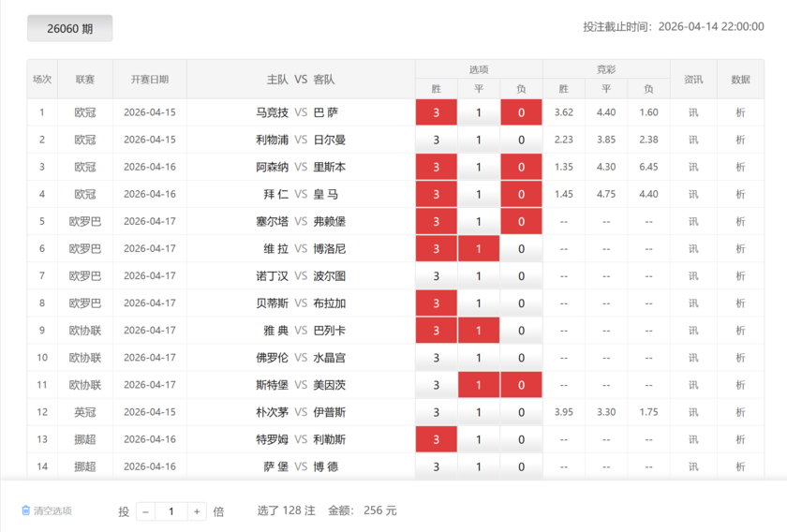The height and width of the screenshot is (532, 787).
Task: Open 析 analysis for 斯特堡 VS 美因茨
Action: tap(740, 385)
